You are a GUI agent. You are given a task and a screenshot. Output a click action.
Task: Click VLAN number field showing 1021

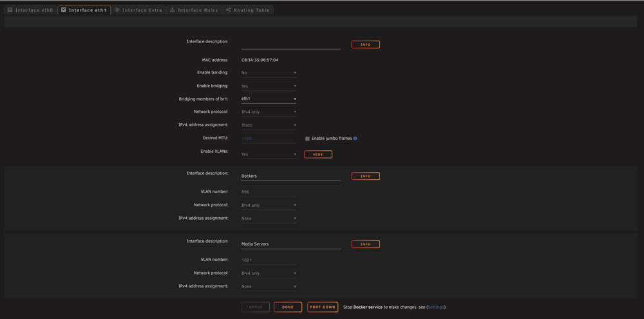click(269, 260)
